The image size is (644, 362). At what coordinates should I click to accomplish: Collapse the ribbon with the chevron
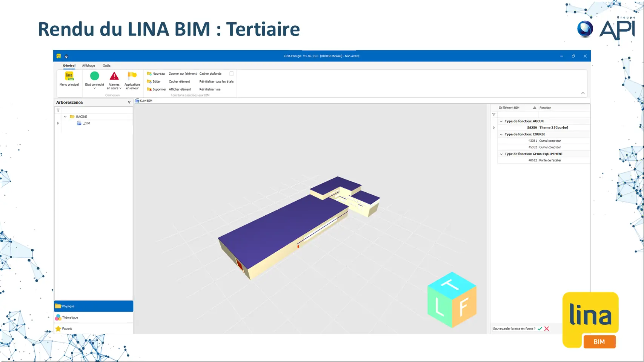pyautogui.click(x=583, y=93)
